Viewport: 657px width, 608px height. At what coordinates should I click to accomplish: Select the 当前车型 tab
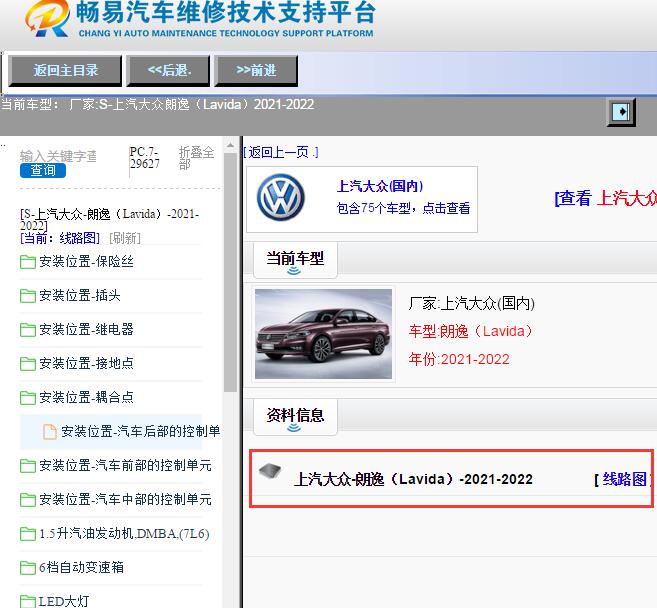tap(295, 260)
